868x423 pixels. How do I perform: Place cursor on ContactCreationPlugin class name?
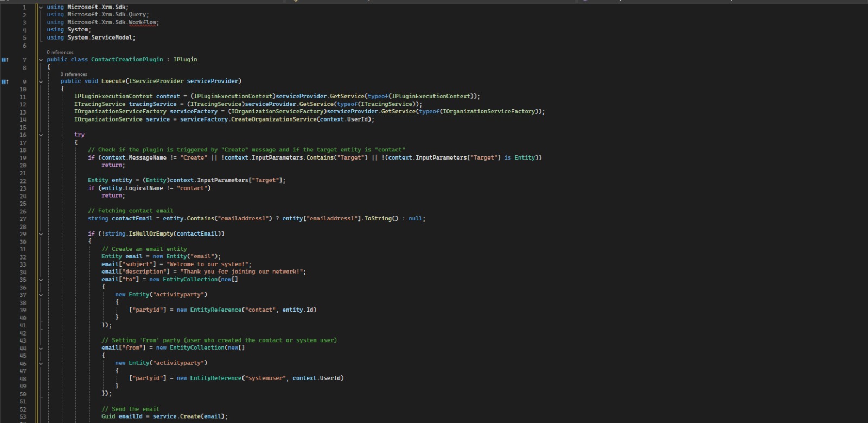coord(126,60)
